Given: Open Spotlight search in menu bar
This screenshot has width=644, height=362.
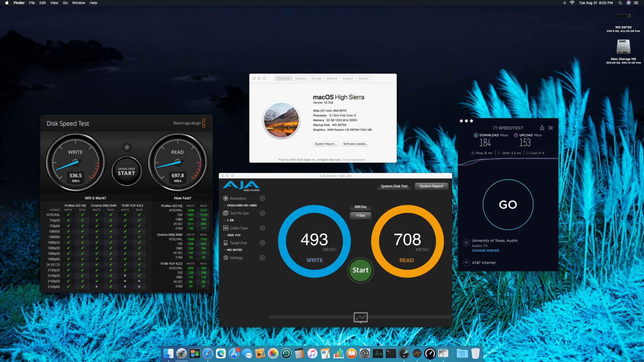Looking at the screenshot, I should coord(620,3).
